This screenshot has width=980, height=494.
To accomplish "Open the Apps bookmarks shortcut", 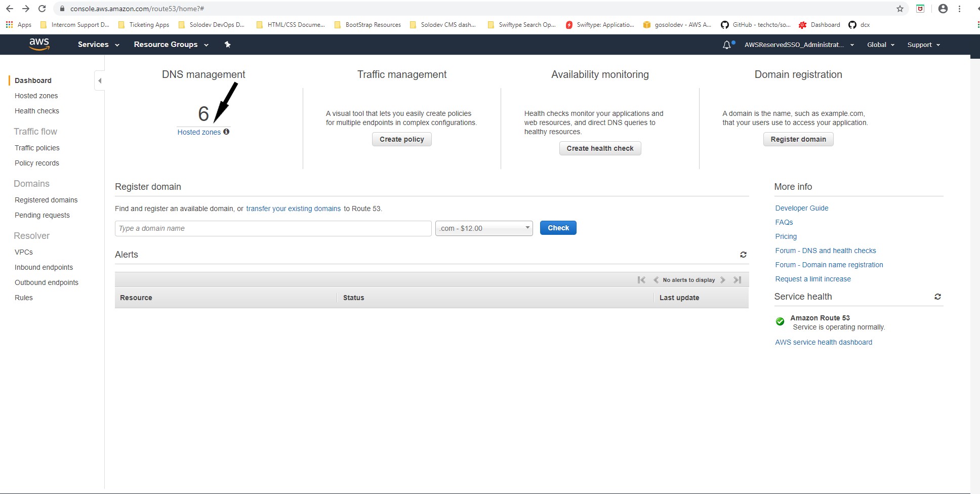I will pos(18,25).
